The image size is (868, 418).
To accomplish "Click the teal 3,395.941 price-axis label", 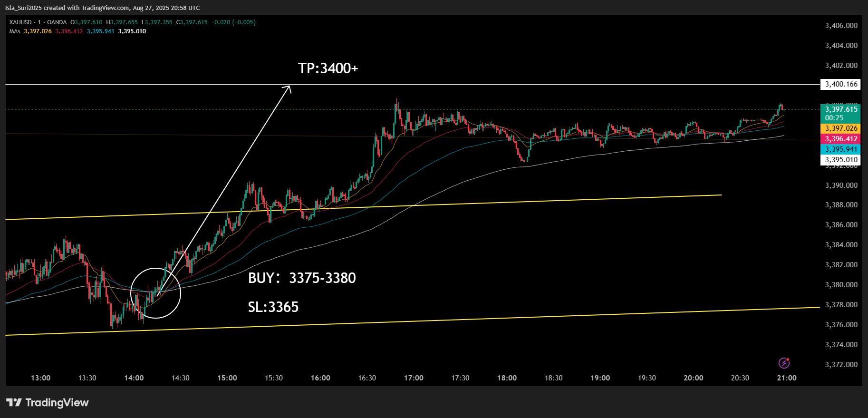I will 841,149.
